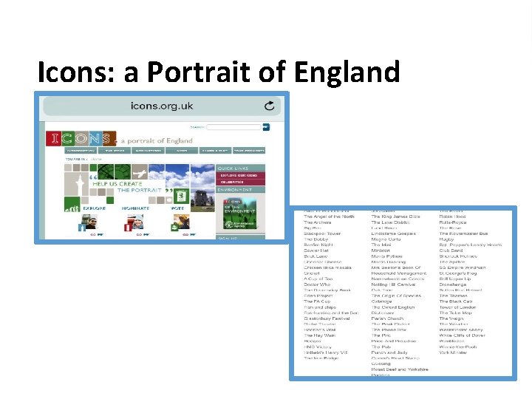The width and height of the screenshot is (532, 399).
Task: Select The Bobby in the list
Action: [316, 239]
